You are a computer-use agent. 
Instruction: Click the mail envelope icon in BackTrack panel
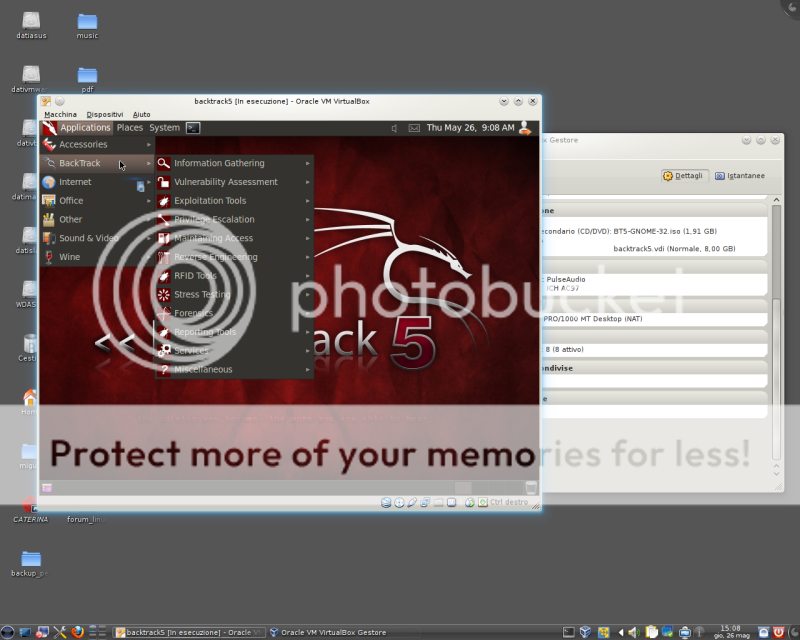click(414, 128)
